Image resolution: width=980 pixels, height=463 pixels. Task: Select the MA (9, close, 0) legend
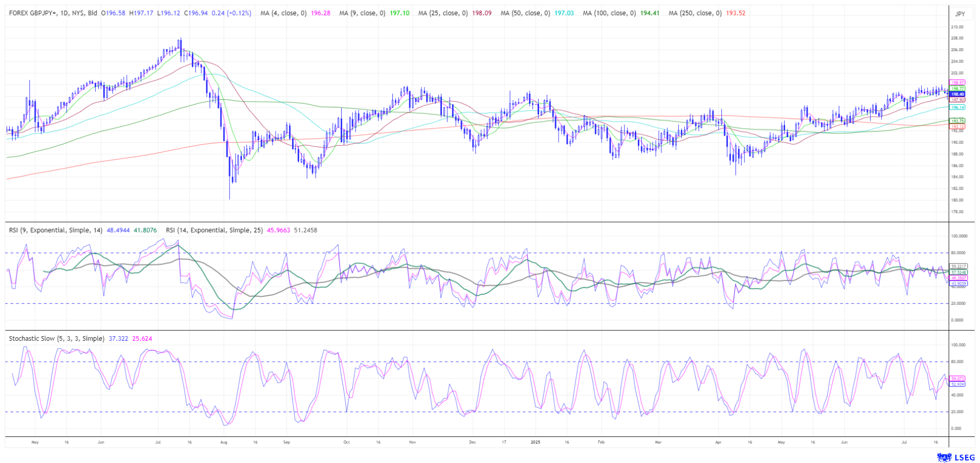point(362,13)
